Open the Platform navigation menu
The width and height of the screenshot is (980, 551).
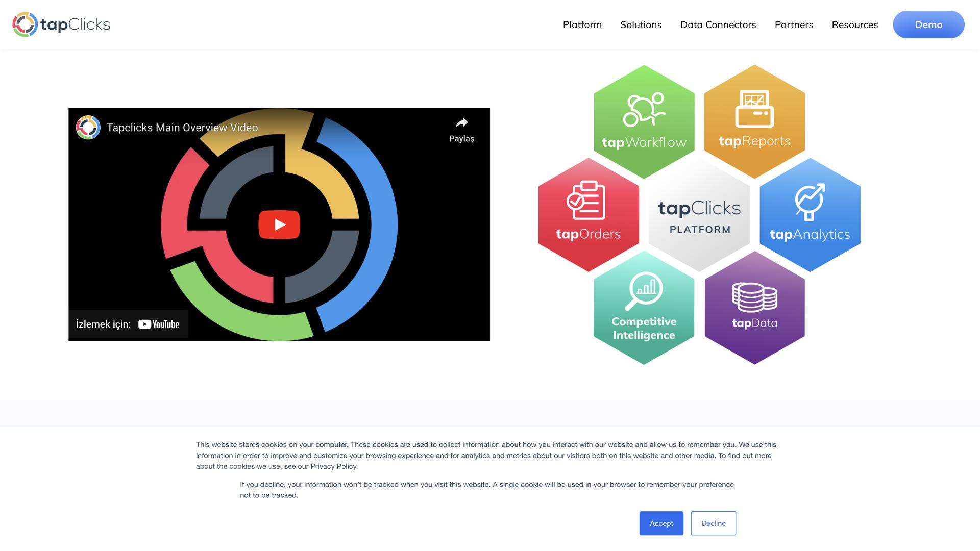(x=582, y=24)
